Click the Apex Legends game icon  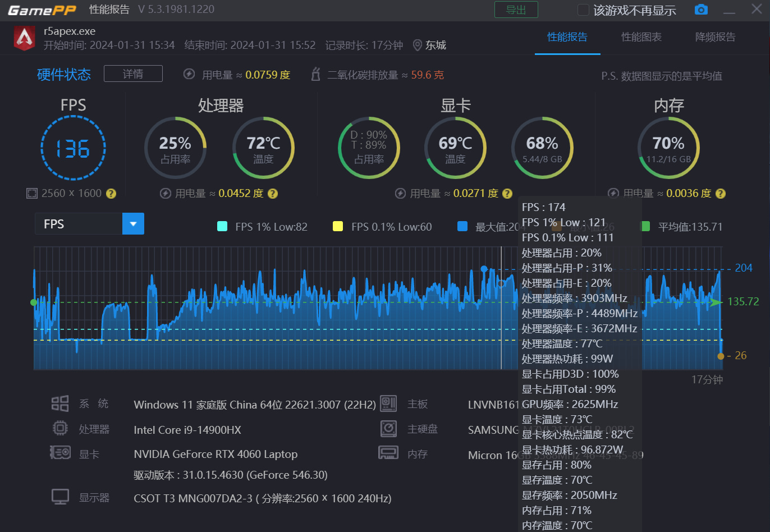point(25,38)
